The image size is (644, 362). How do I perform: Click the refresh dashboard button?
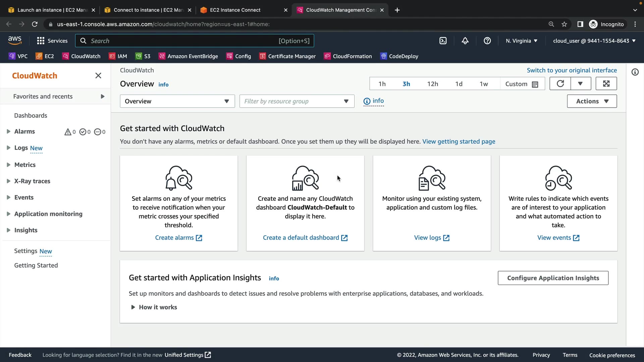[560, 84]
